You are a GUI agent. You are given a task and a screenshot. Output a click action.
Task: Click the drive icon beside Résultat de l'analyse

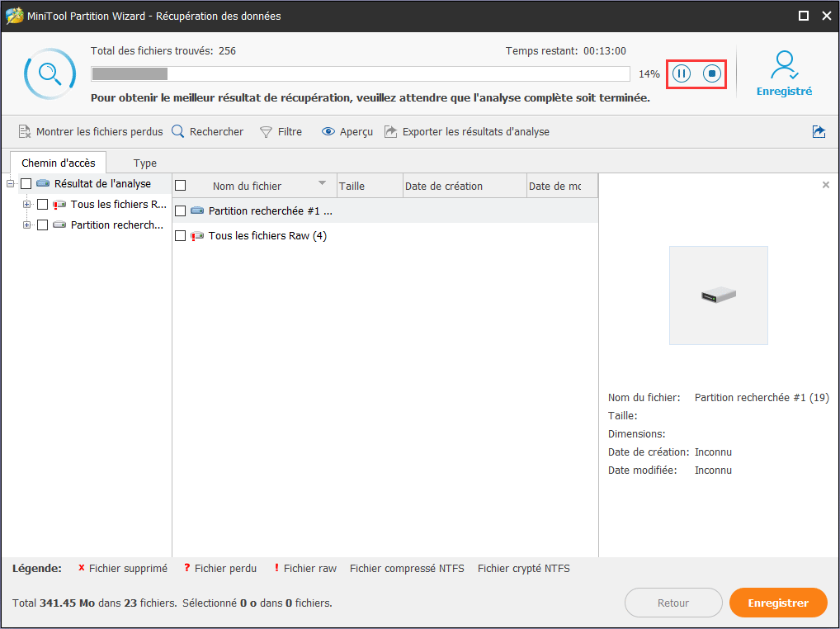(x=43, y=184)
